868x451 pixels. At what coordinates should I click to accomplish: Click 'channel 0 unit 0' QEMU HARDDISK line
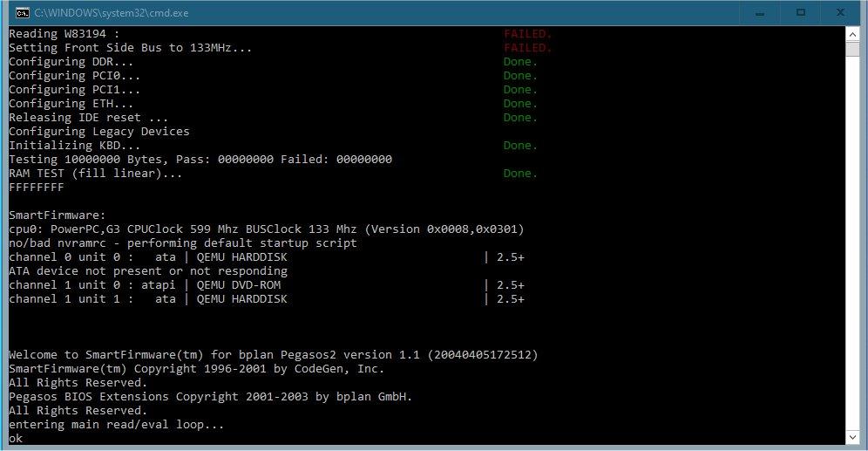tap(267, 257)
